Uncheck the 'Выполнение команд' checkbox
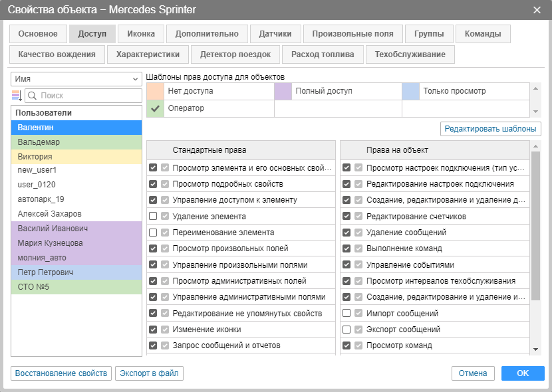 [346, 248]
